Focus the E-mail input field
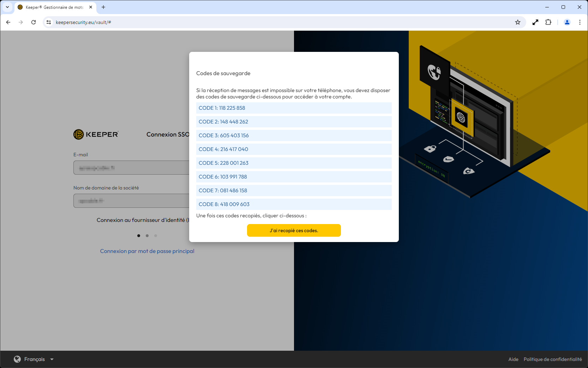The width and height of the screenshot is (588, 368). pos(131,168)
